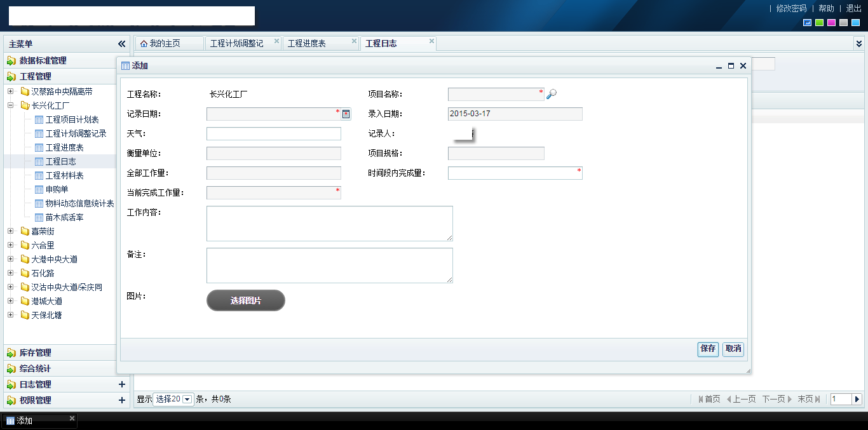Collapse the 主菜单 sidebar with double-arrow icon
868x430 pixels.
(122, 44)
